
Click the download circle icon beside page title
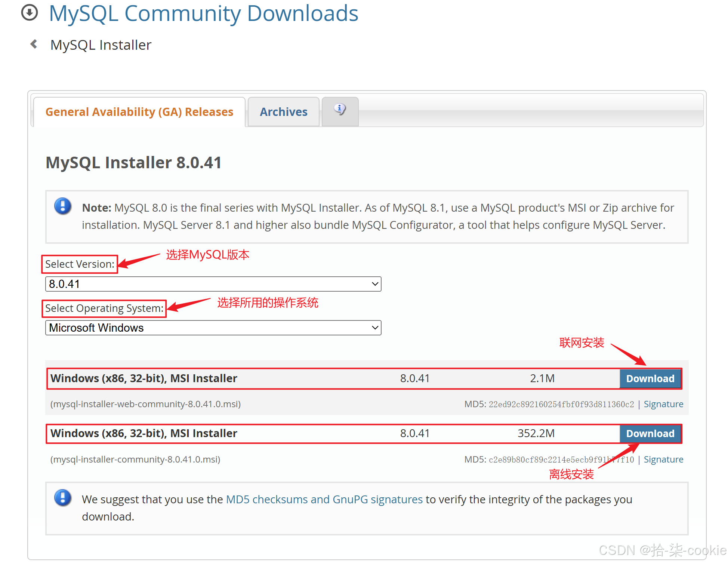pos(30,12)
